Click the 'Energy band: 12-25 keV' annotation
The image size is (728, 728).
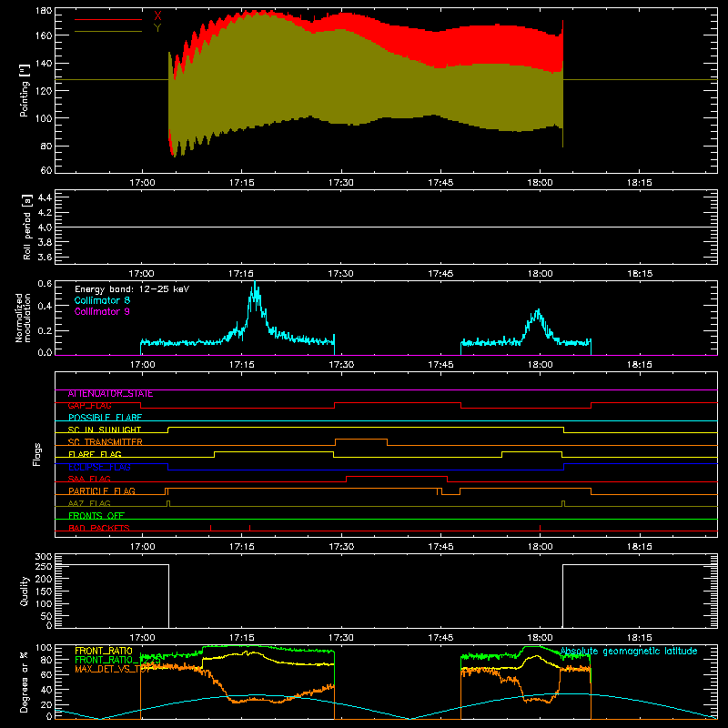click(x=132, y=289)
